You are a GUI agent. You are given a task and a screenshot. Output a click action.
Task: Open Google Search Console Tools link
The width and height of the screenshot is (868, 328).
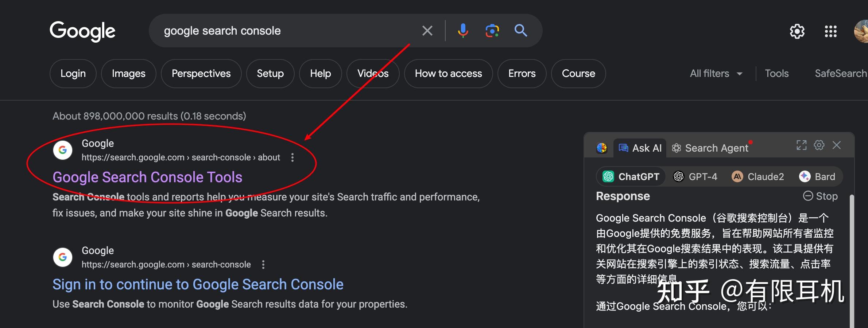pyautogui.click(x=147, y=177)
